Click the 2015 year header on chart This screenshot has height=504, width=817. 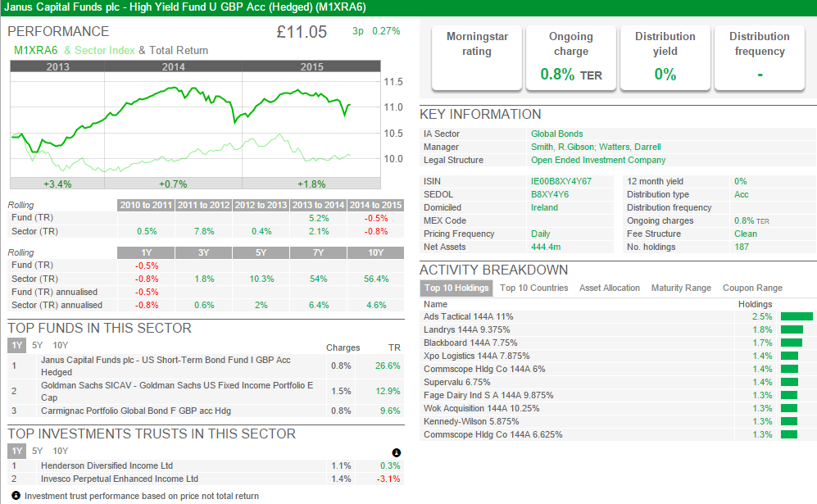coord(311,66)
